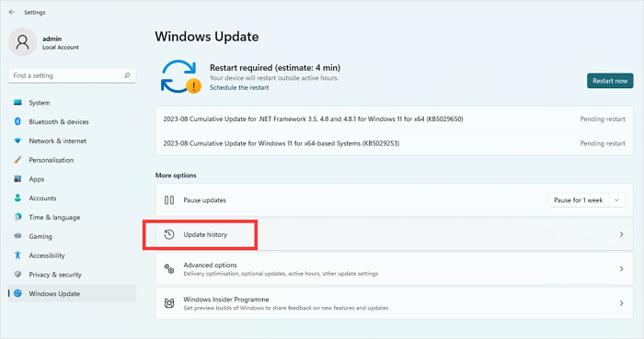The width and height of the screenshot is (644, 339).
Task: Select the Accounts person icon
Action: 17,198
